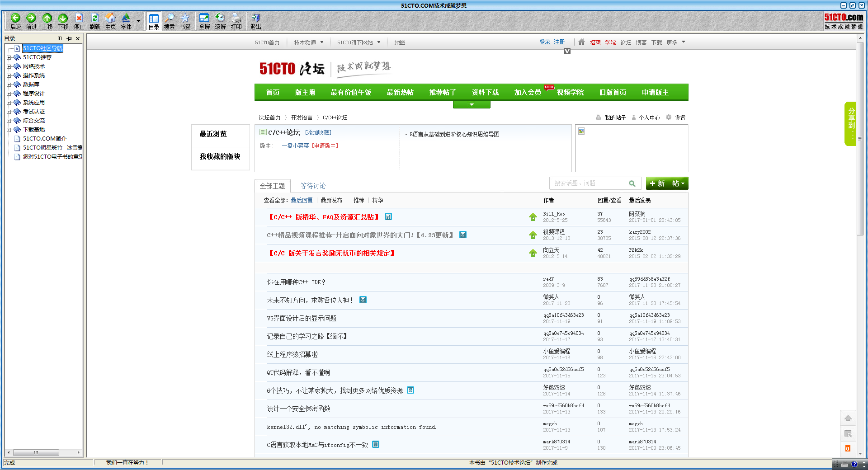The image size is (868, 470).
Task: Click the keyboard icon in system tray
Action: coord(844,464)
